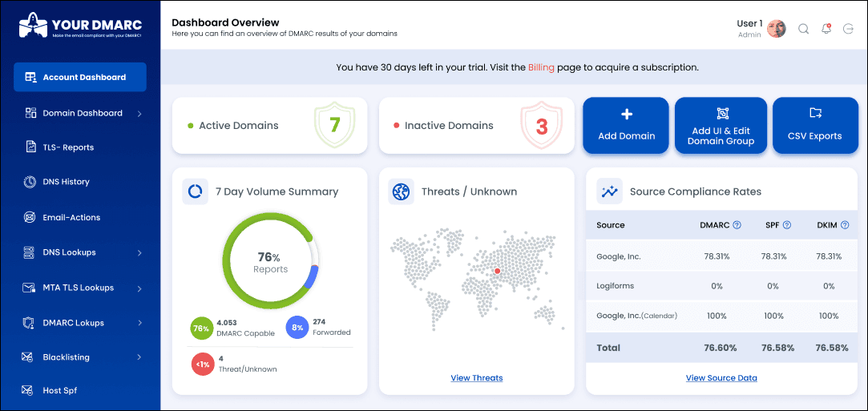Click the CSV Exports button
Image resolution: width=868 pixels, height=411 pixels.
click(814, 126)
